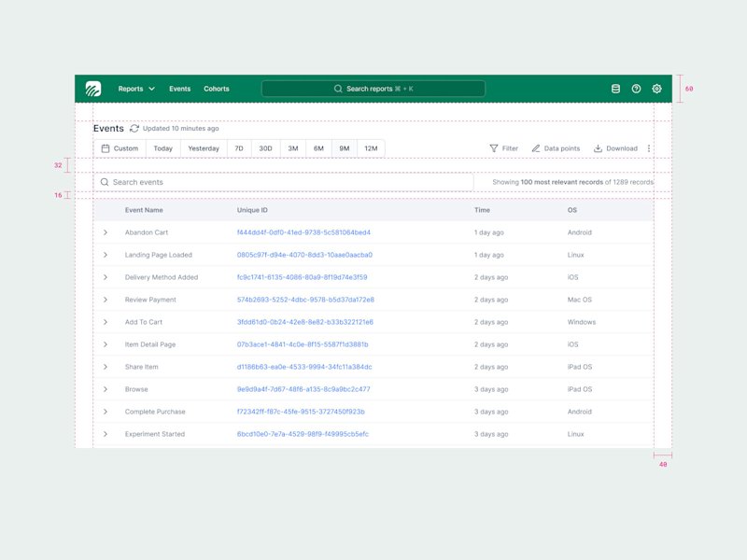Screen dimensions: 747x560
Task: Click the Showing 100 most relevant records text
Action: pos(572,182)
